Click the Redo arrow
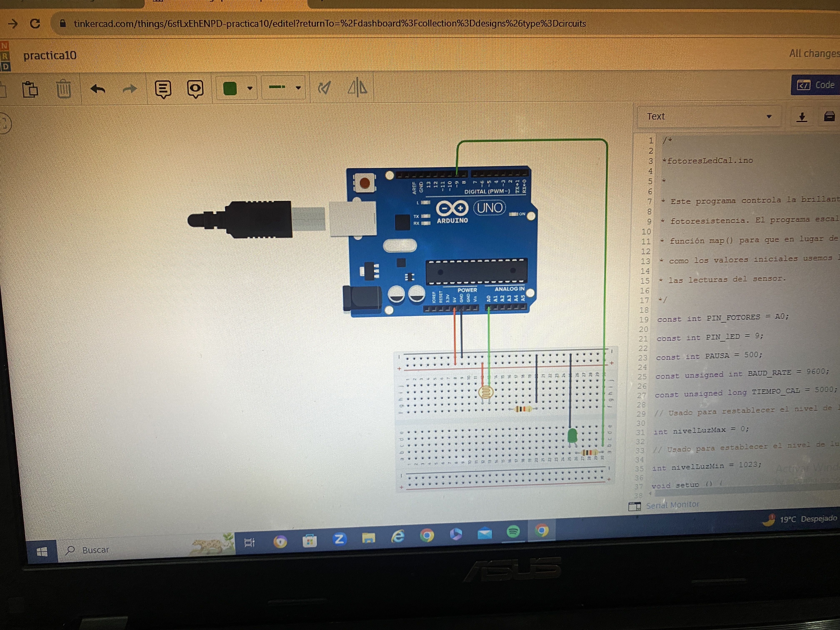This screenshot has width=840, height=630. click(x=130, y=89)
